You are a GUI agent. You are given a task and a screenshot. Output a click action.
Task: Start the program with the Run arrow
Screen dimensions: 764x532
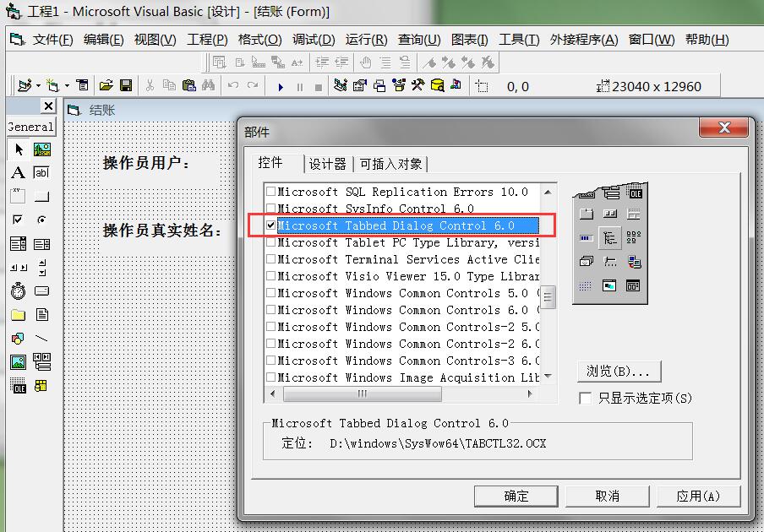click(x=281, y=87)
